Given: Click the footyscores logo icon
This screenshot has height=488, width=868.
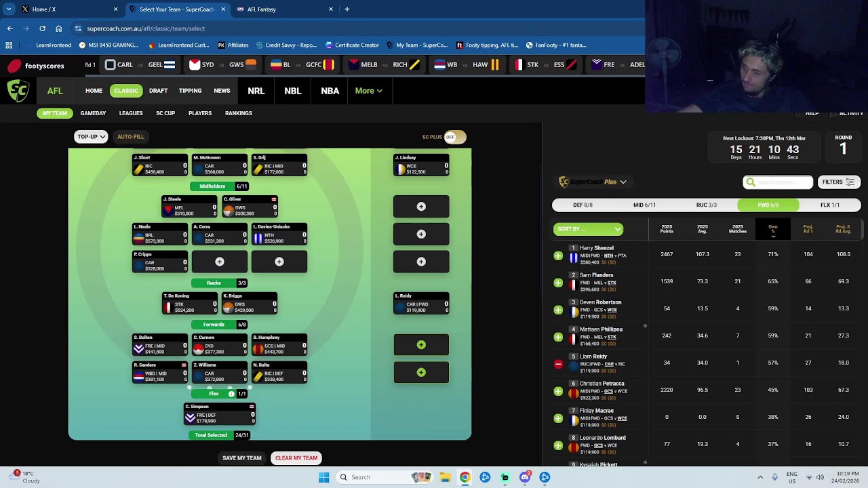Looking at the screenshot, I should tap(14, 66).
